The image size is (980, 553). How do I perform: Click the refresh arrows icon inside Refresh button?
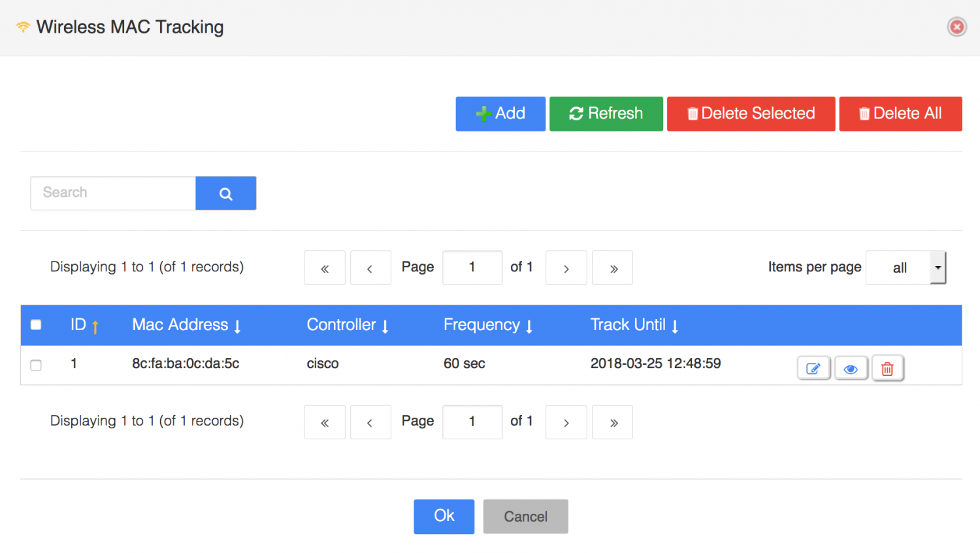tap(575, 113)
